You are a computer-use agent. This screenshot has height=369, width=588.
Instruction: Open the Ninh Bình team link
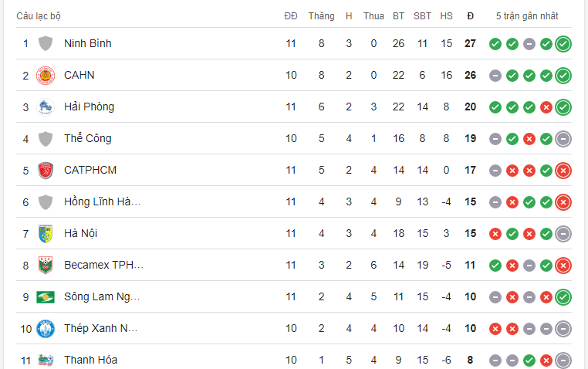pos(87,43)
